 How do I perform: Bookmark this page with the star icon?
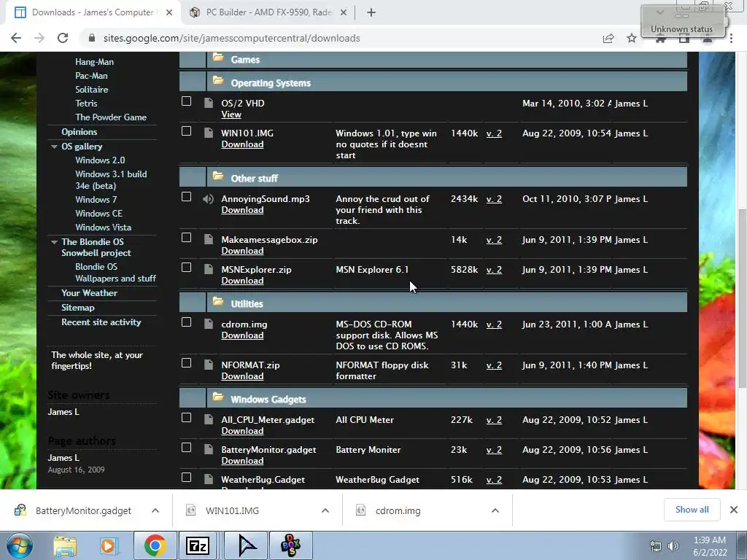pyautogui.click(x=632, y=38)
